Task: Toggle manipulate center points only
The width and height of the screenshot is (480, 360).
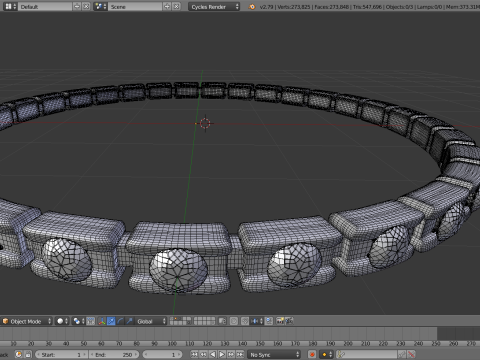Action: tap(91, 321)
